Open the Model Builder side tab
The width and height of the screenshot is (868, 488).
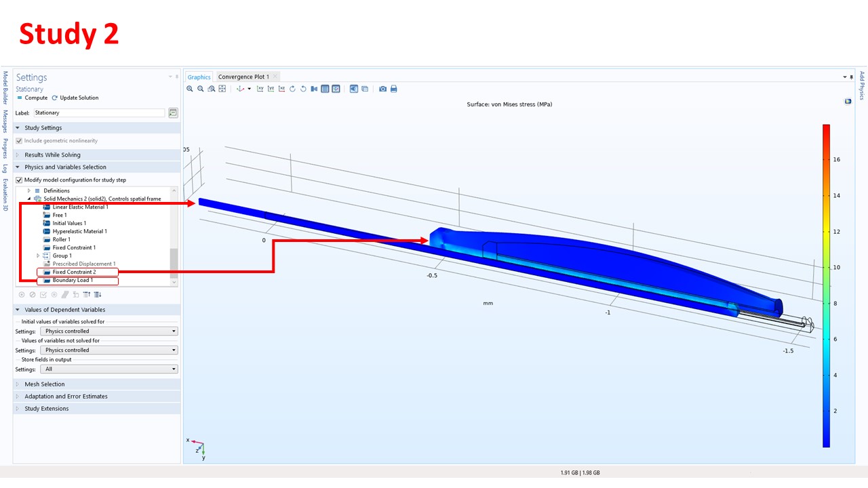click(5, 88)
